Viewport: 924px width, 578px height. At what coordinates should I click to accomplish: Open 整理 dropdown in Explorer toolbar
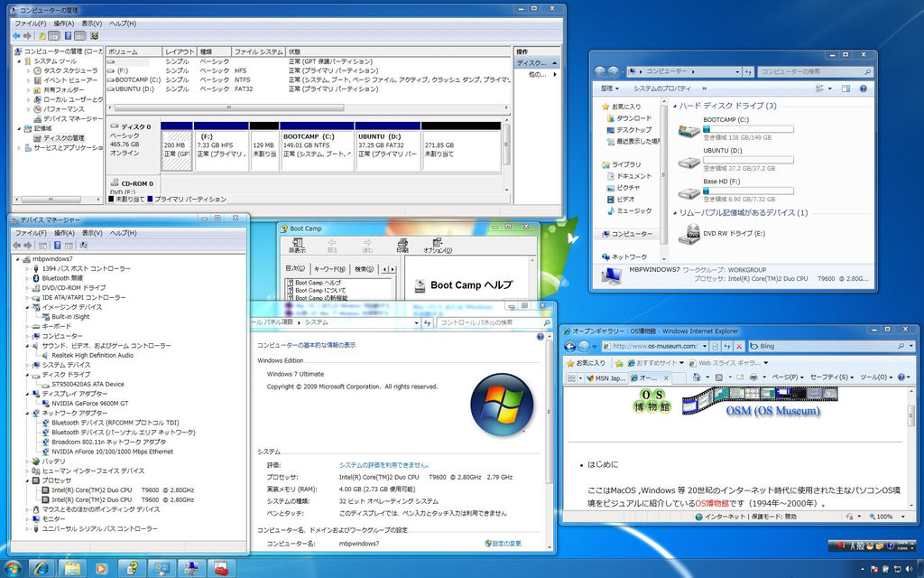[610, 89]
